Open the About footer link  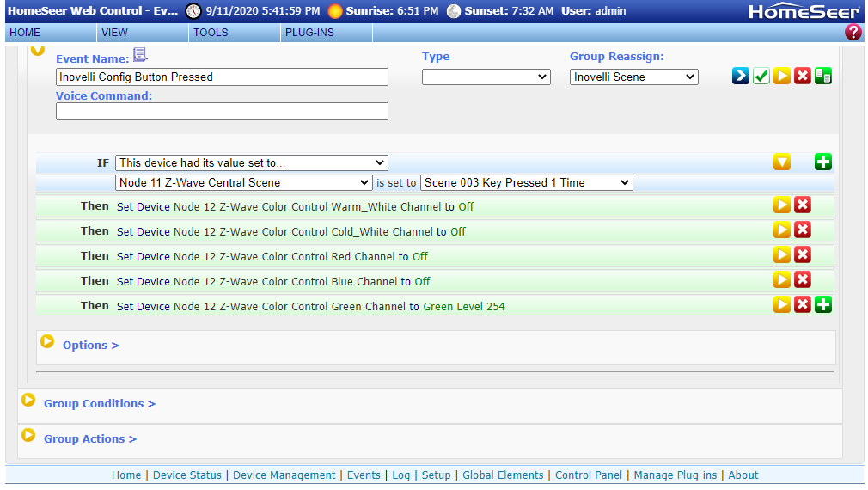pos(743,475)
